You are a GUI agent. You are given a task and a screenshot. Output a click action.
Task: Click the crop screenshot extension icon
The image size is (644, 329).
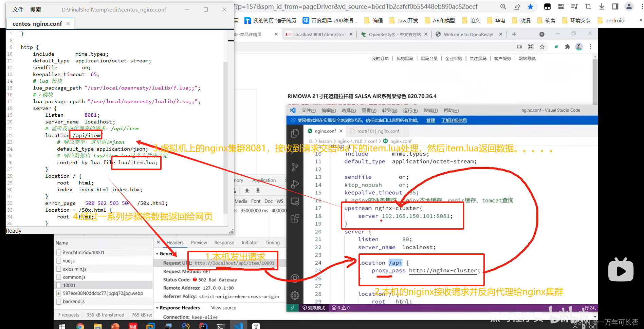(x=588, y=6)
